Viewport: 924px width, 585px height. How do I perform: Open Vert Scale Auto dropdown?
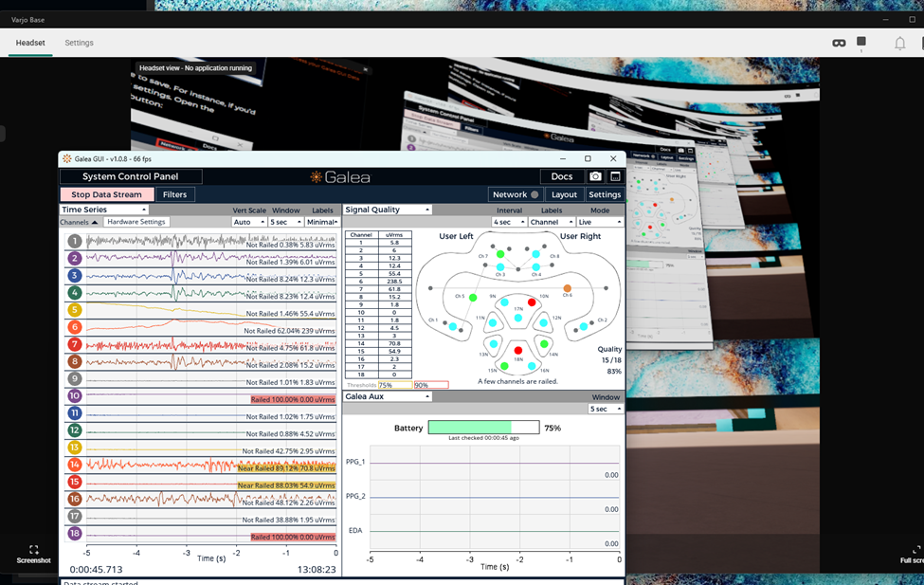pos(249,222)
